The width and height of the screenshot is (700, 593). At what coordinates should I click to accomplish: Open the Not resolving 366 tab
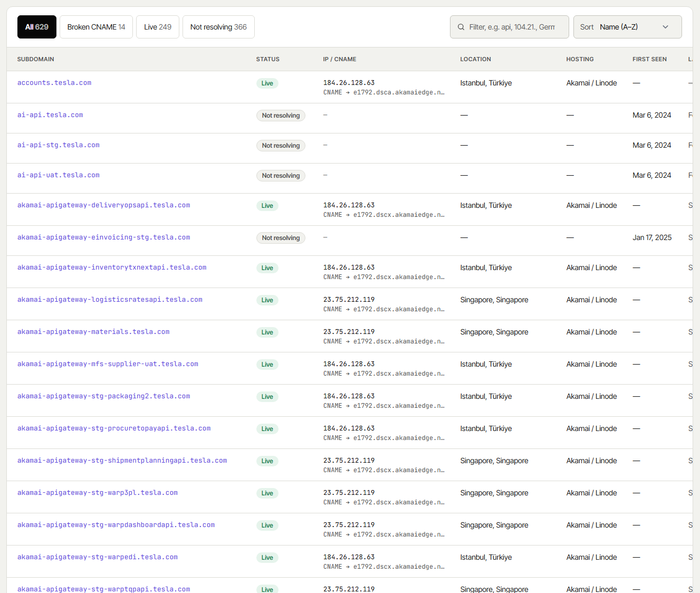point(218,27)
